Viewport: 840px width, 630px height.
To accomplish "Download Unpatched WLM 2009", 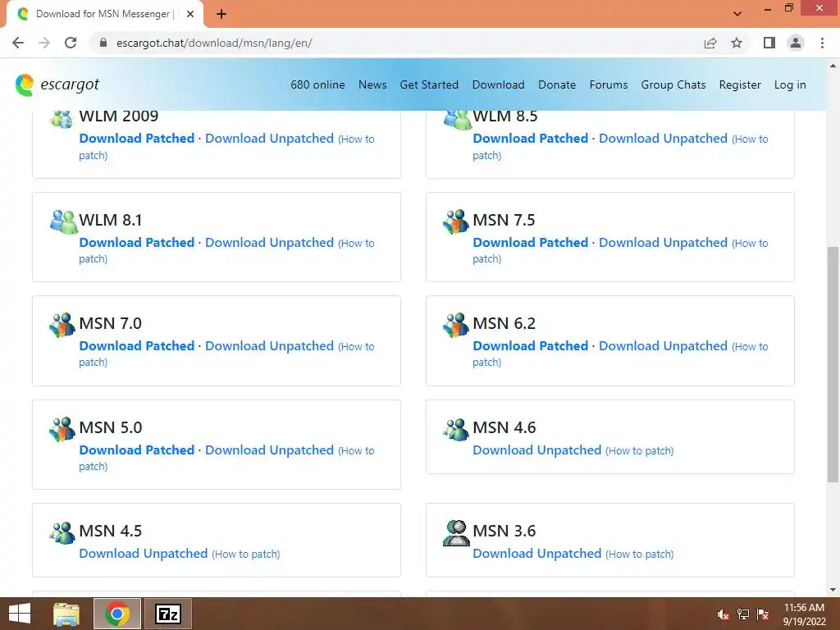I will (269, 138).
